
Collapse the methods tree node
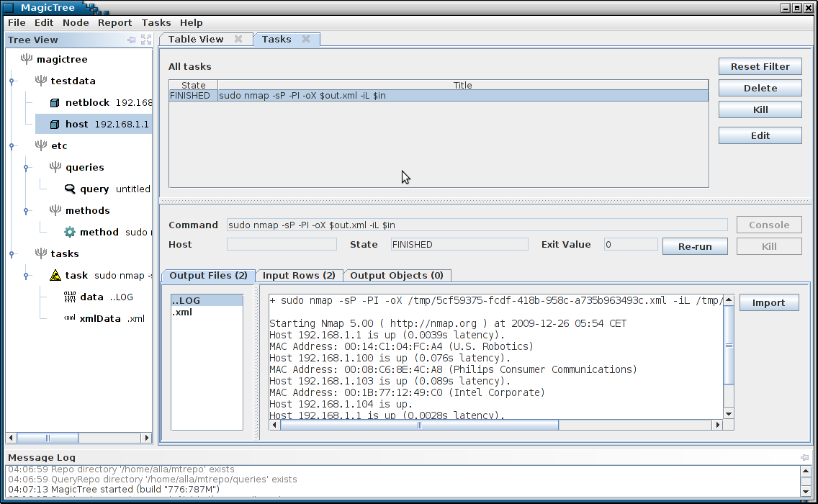click(26, 211)
